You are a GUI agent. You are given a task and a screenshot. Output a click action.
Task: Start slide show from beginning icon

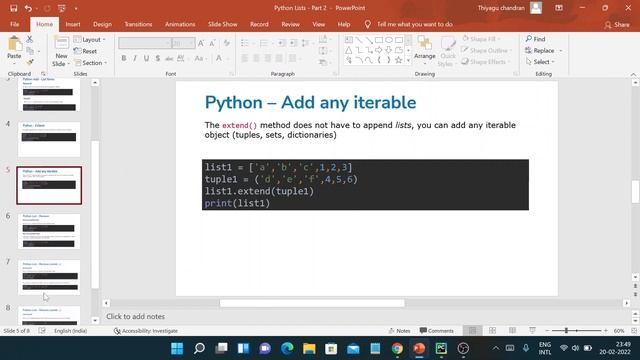pos(62,8)
